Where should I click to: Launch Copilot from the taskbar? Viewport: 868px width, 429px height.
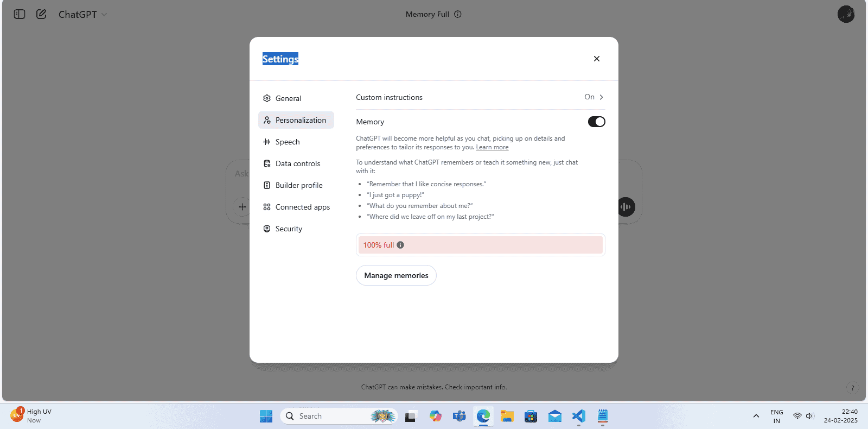(x=435, y=417)
